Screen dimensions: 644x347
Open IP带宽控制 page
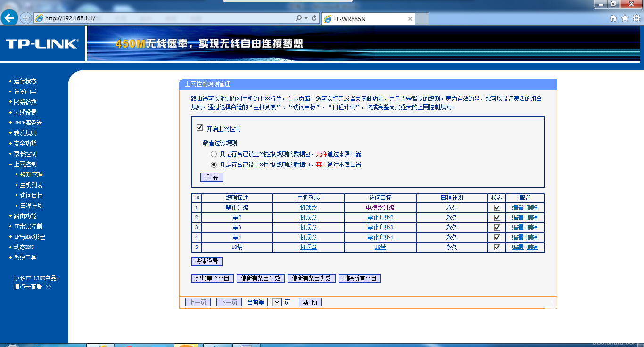tap(28, 226)
